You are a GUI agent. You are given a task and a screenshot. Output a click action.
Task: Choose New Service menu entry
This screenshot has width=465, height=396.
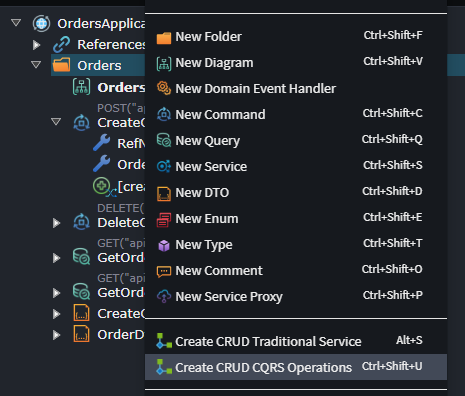coord(296,167)
